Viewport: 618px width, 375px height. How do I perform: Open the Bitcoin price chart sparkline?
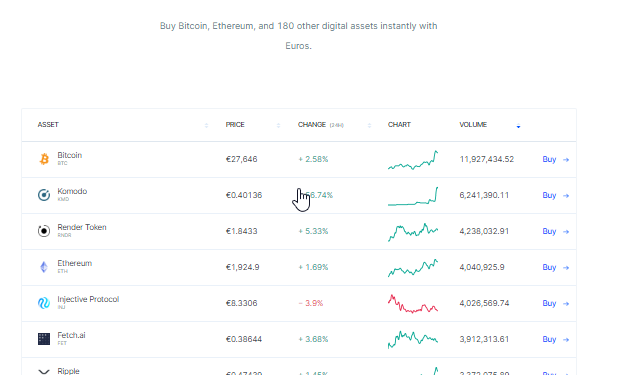[413, 160]
